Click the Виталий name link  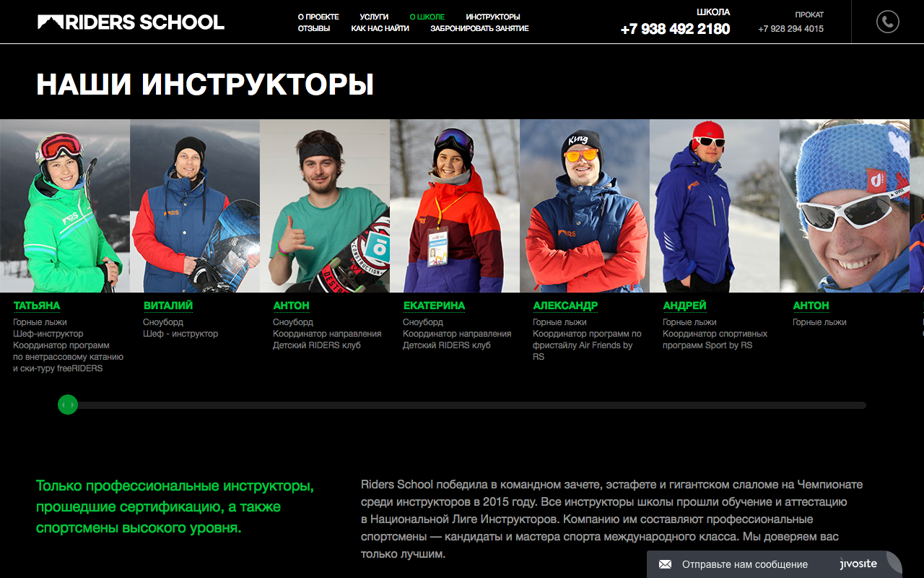tap(168, 306)
